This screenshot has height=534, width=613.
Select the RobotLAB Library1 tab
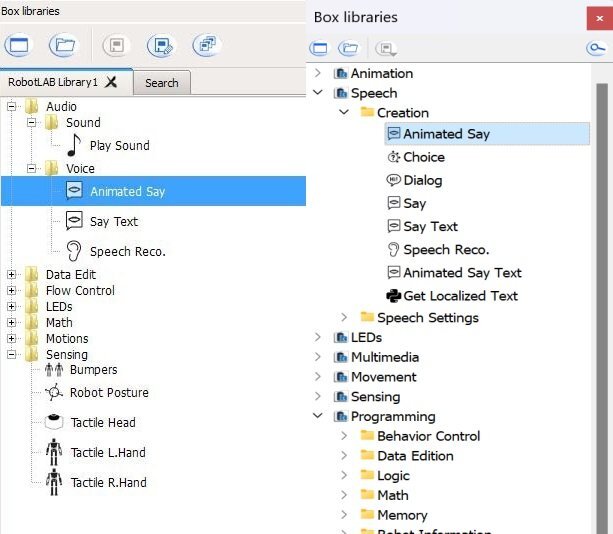[x=54, y=82]
